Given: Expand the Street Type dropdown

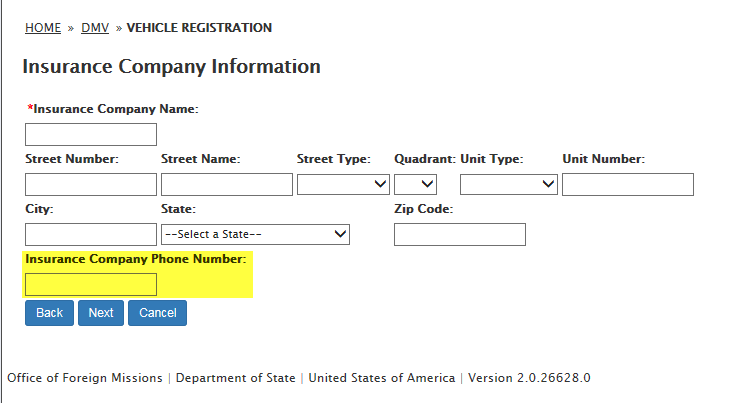Looking at the screenshot, I should (x=343, y=184).
